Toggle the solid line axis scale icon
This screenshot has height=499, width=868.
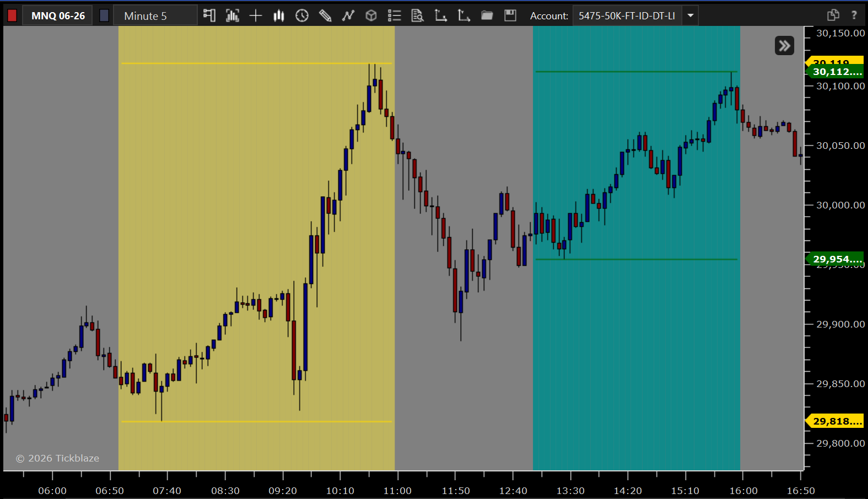[441, 15]
